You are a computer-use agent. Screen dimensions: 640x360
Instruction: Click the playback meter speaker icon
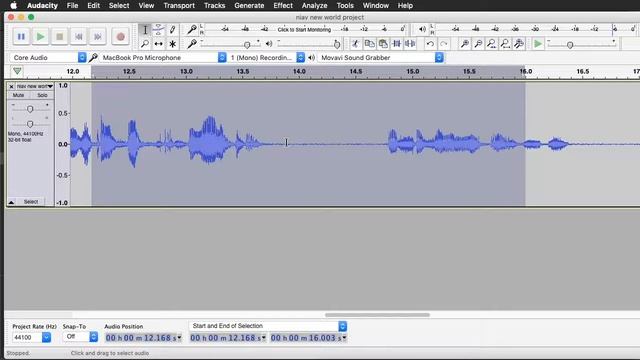pos(422,29)
